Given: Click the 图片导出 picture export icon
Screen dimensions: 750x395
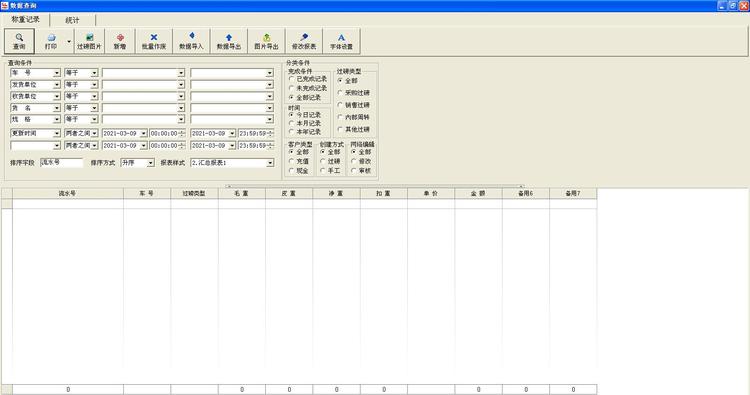Looking at the screenshot, I should pos(266,37).
